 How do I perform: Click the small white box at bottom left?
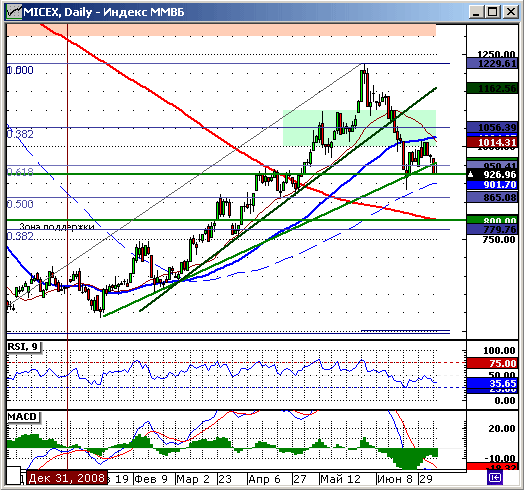pos(14,476)
